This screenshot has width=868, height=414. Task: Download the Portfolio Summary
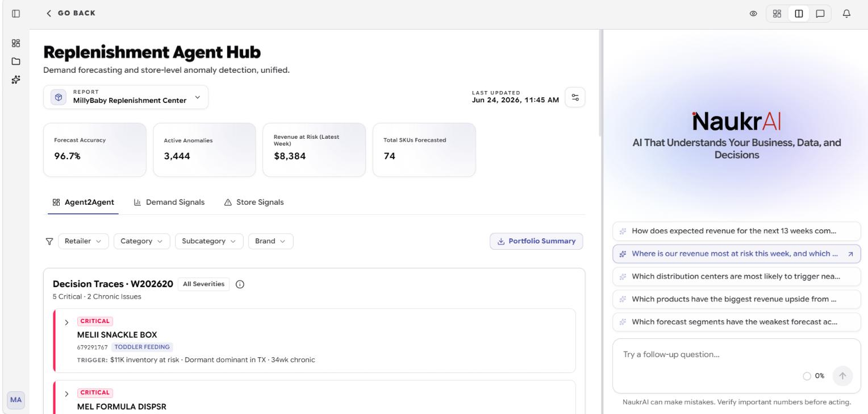pyautogui.click(x=536, y=241)
